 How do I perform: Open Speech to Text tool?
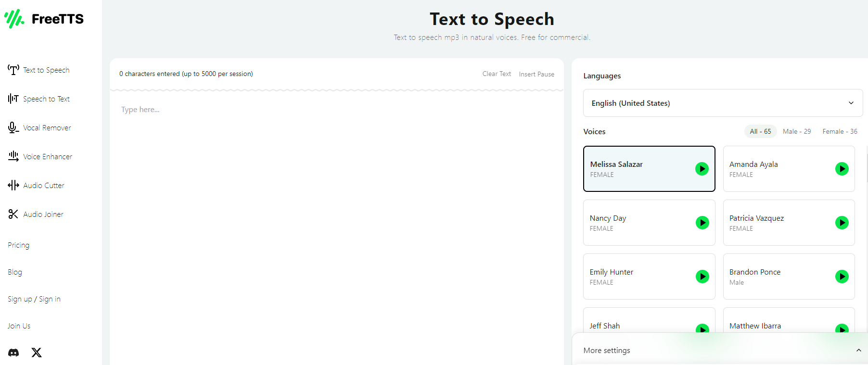click(46, 99)
